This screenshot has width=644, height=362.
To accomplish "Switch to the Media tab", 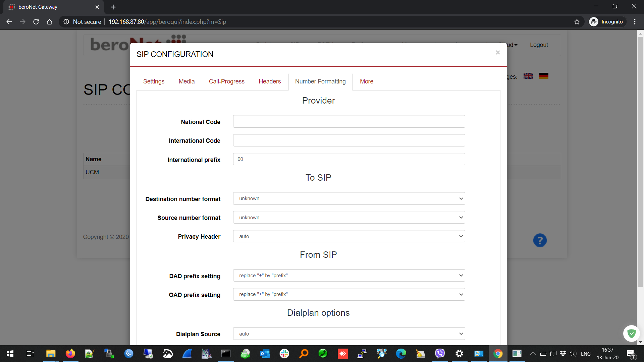I will [186, 81].
